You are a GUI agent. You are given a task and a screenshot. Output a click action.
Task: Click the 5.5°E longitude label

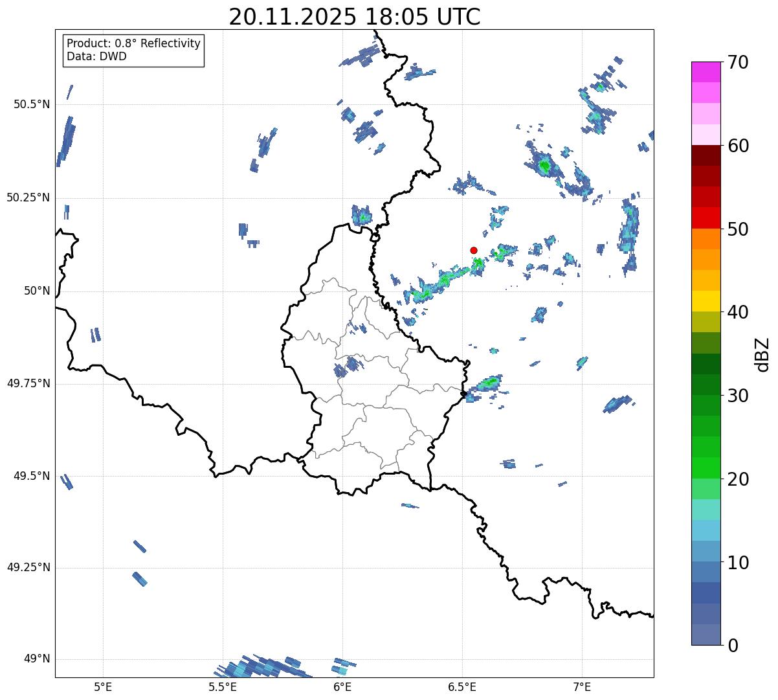[223, 686]
